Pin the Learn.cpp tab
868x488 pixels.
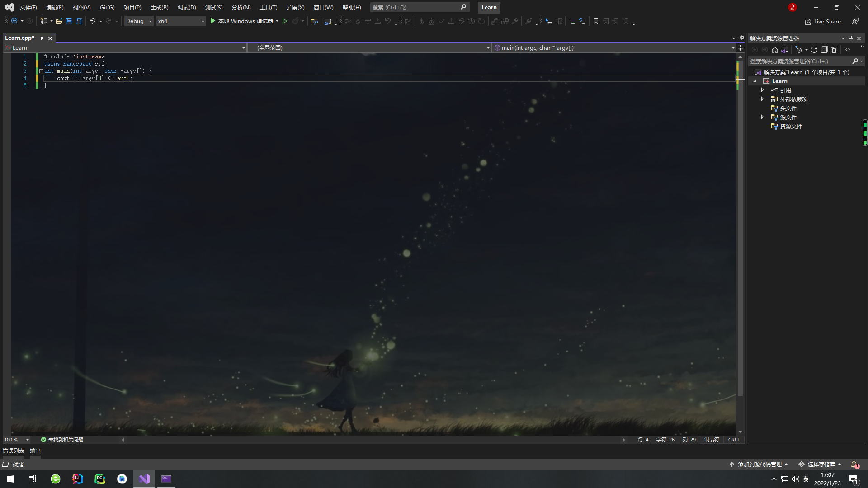coord(42,38)
